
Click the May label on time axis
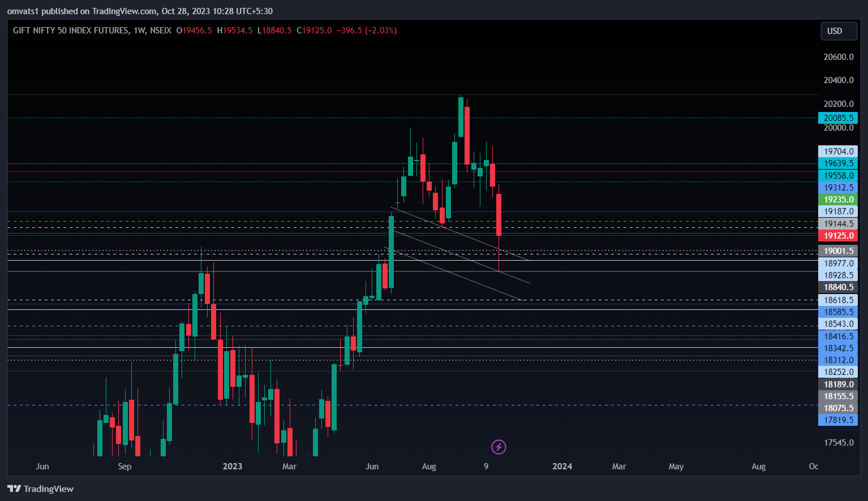676,467
